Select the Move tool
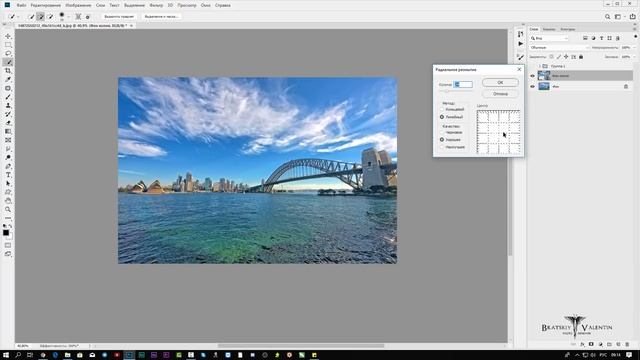640x360 pixels. click(x=8, y=36)
